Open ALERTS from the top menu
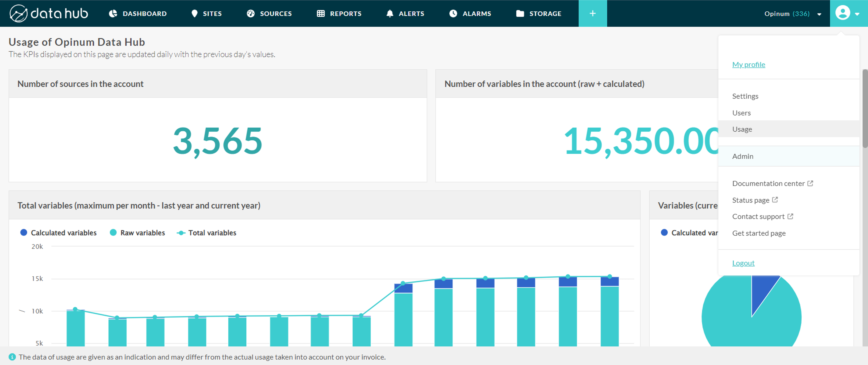 405,13
